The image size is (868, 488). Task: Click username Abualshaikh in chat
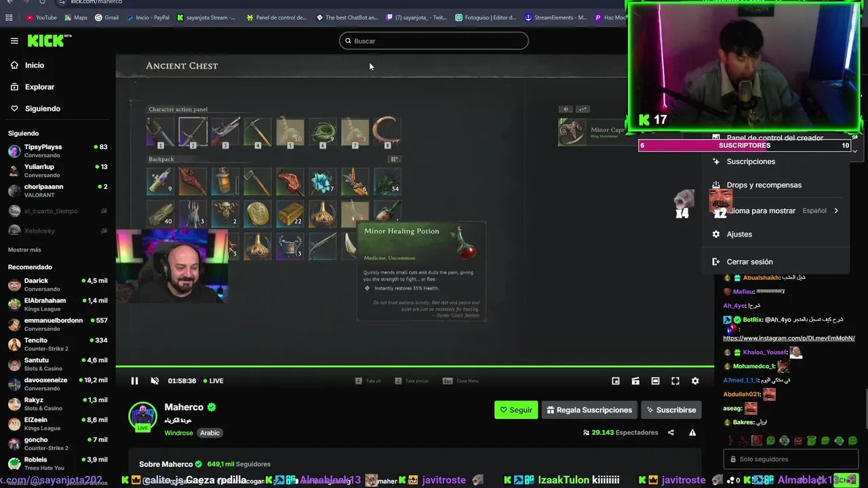(760, 277)
